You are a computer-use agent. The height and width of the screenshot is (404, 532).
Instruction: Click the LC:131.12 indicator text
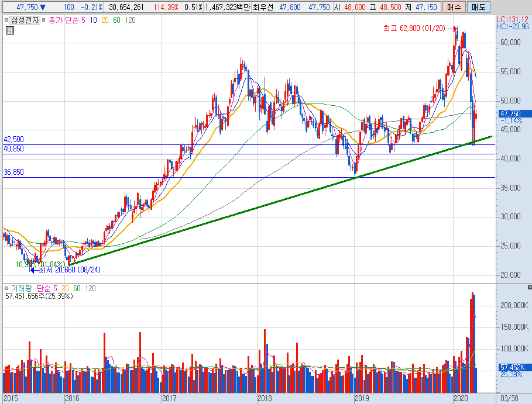(x=512, y=20)
